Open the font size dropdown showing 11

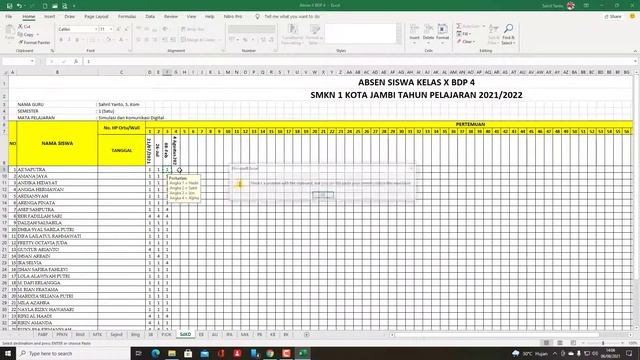111,29
